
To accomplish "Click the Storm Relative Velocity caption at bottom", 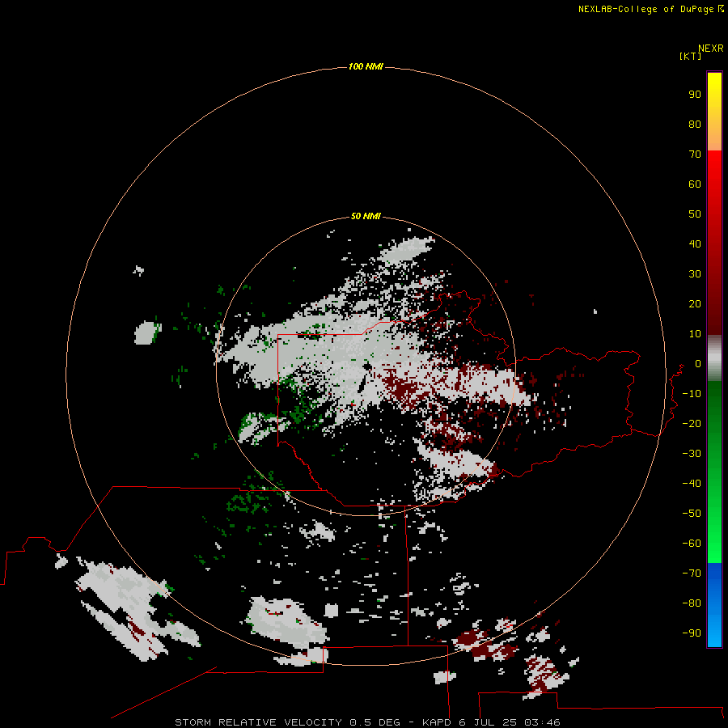I will (x=367, y=722).
